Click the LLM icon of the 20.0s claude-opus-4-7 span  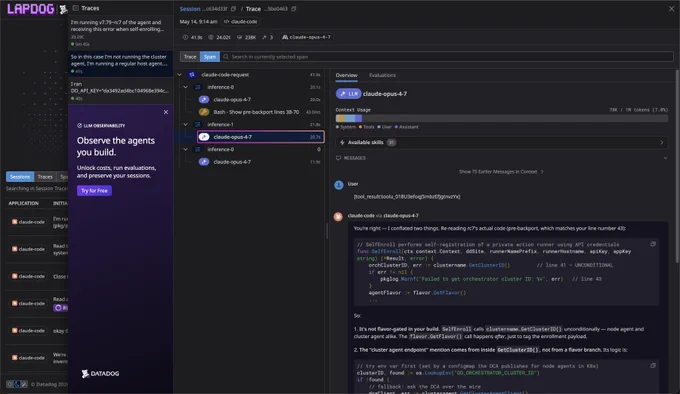204,100
